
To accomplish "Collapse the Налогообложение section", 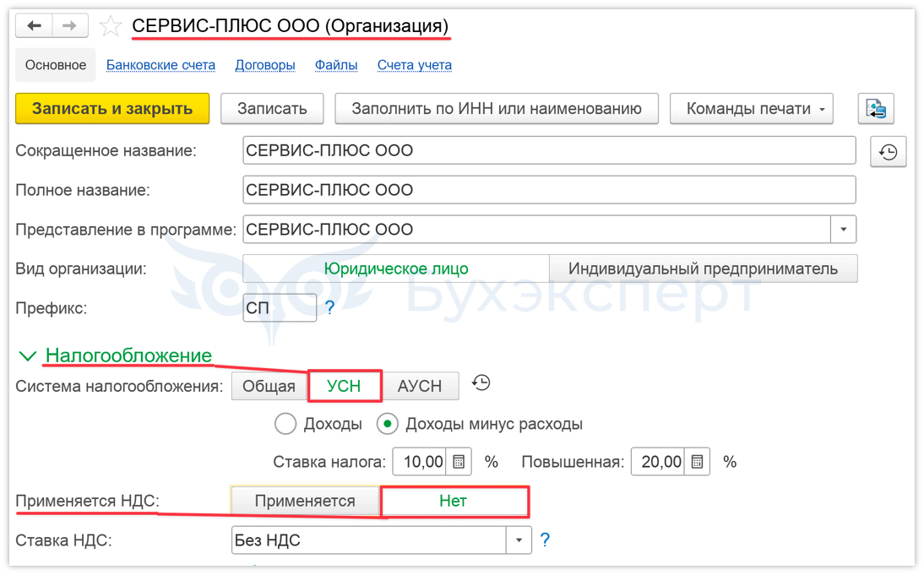I will (27, 355).
